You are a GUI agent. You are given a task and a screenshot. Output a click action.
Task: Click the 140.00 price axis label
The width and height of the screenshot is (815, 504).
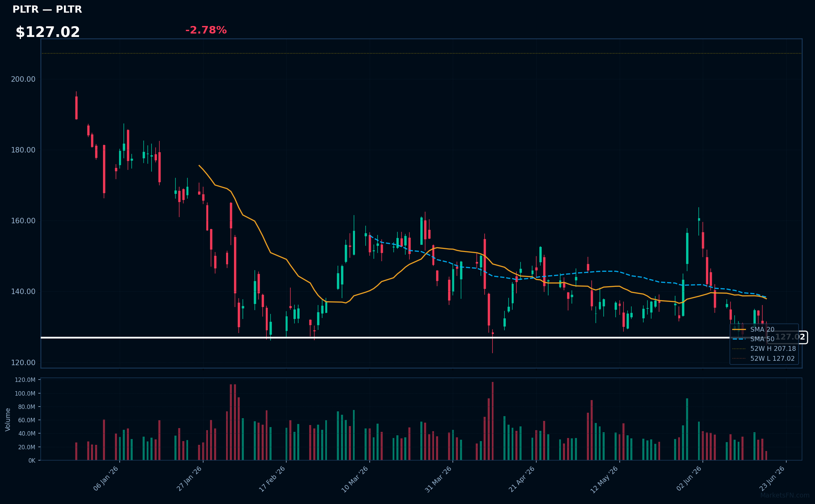click(23, 292)
